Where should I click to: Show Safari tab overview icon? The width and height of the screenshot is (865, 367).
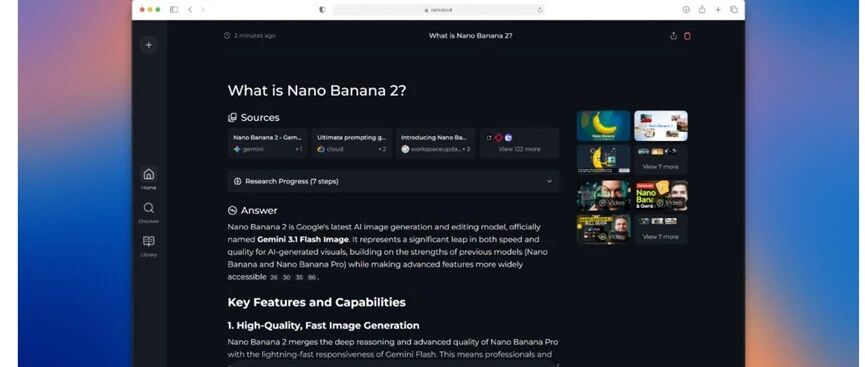[734, 9]
